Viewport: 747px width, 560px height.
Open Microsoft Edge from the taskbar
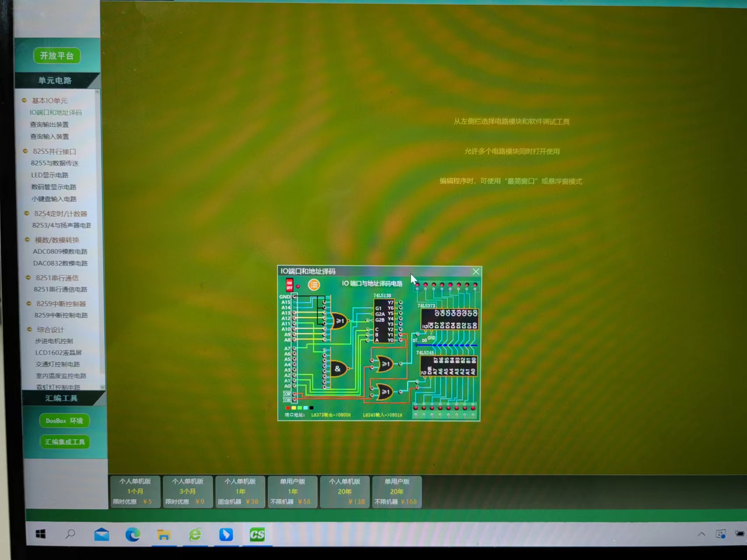pos(133,534)
